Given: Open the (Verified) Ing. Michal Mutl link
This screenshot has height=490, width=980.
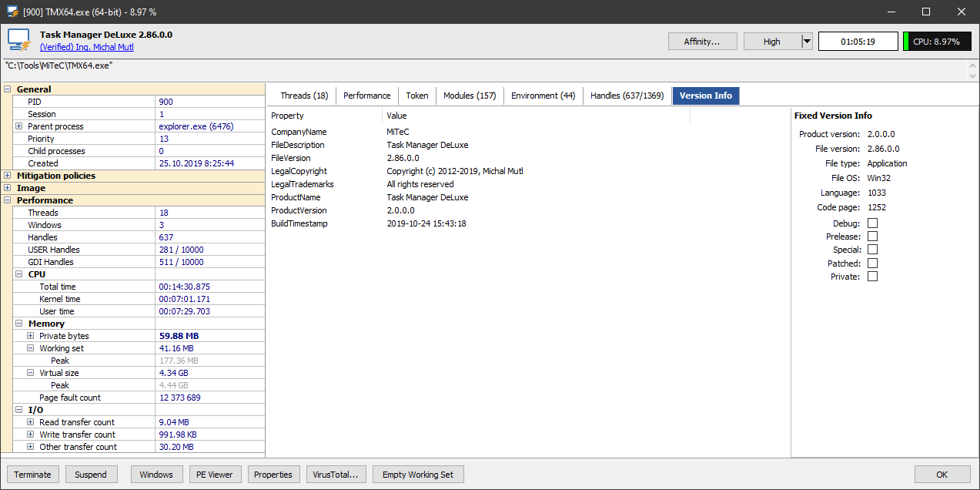Looking at the screenshot, I should [86, 47].
